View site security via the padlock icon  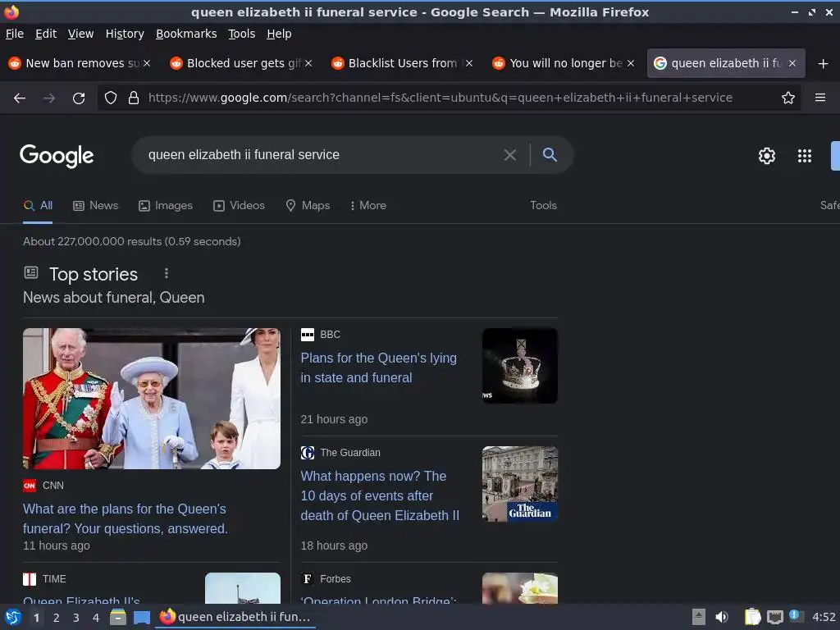134,98
